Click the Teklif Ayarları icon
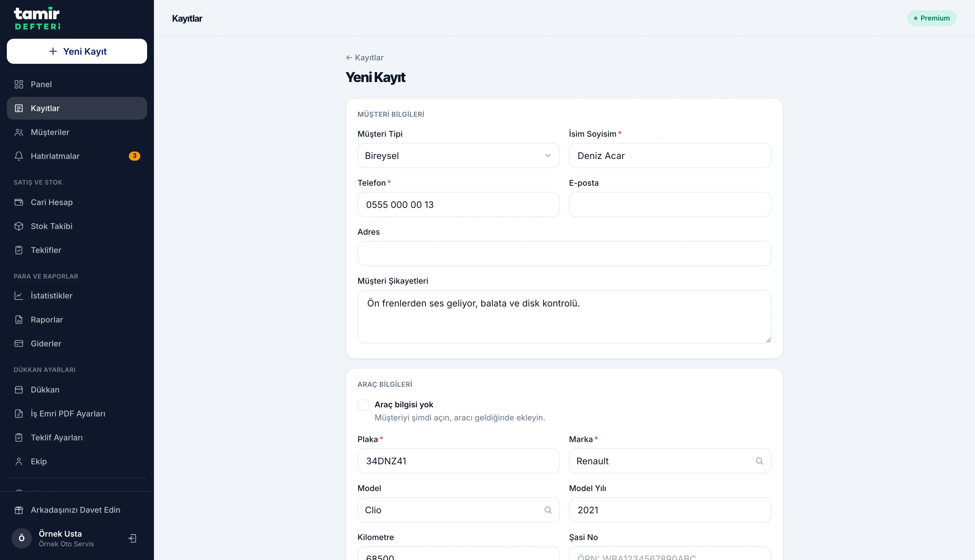The height and width of the screenshot is (560, 975). 19,437
